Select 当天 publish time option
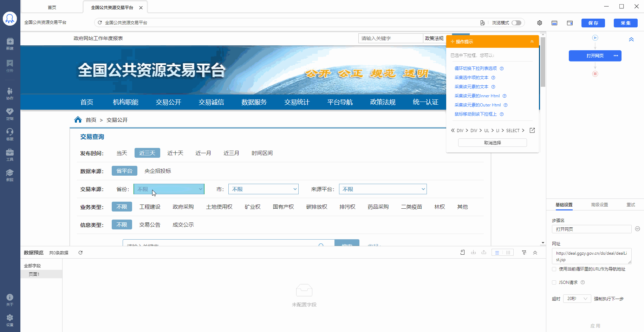 (122, 153)
